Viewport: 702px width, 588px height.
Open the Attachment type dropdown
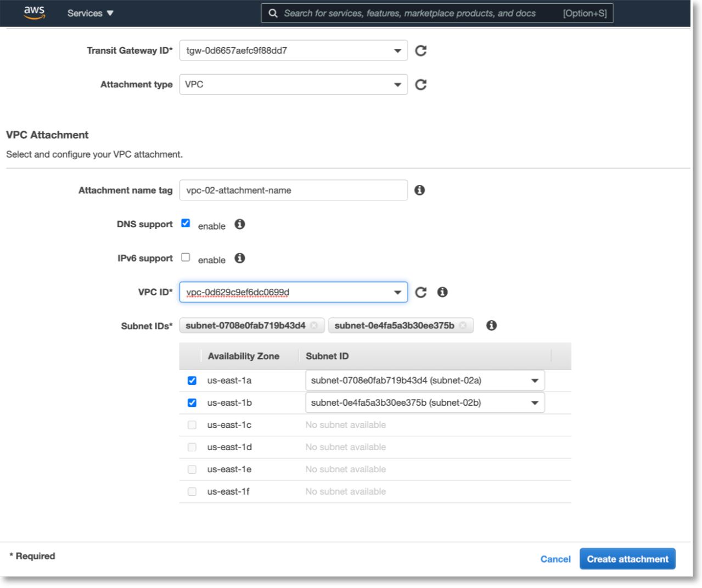pos(293,85)
